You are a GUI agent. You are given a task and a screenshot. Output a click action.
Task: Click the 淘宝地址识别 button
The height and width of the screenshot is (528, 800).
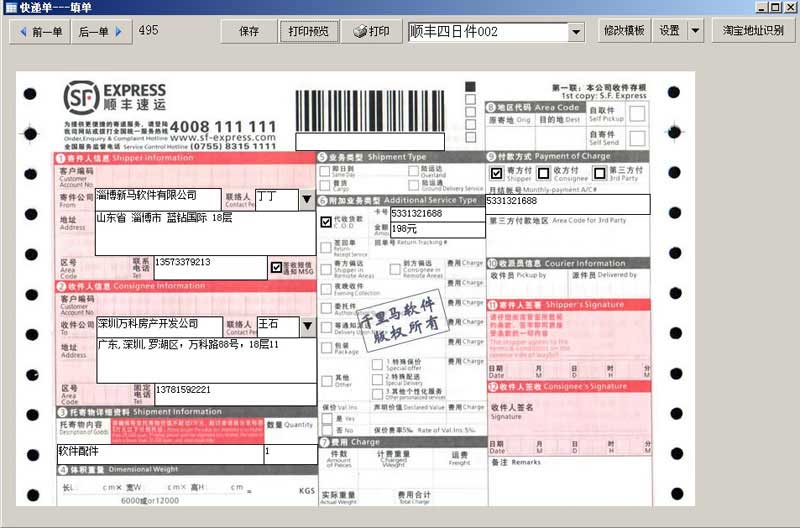753,31
